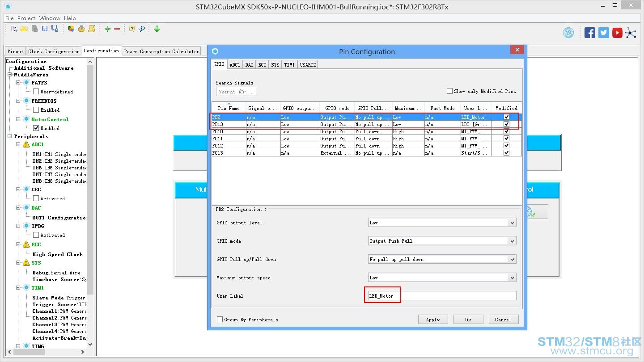Toggle Show only Modified Pins checkbox
The image size is (644, 362).
(x=449, y=91)
